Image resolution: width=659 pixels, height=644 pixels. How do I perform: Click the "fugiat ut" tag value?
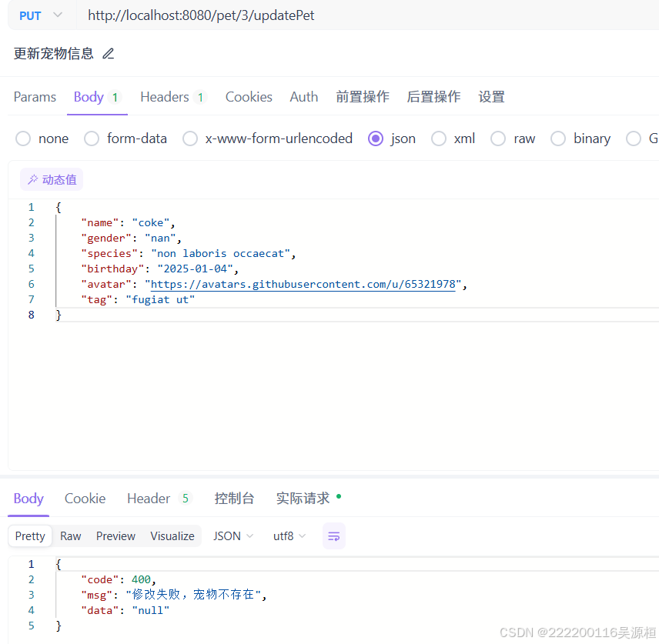tap(160, 300)
